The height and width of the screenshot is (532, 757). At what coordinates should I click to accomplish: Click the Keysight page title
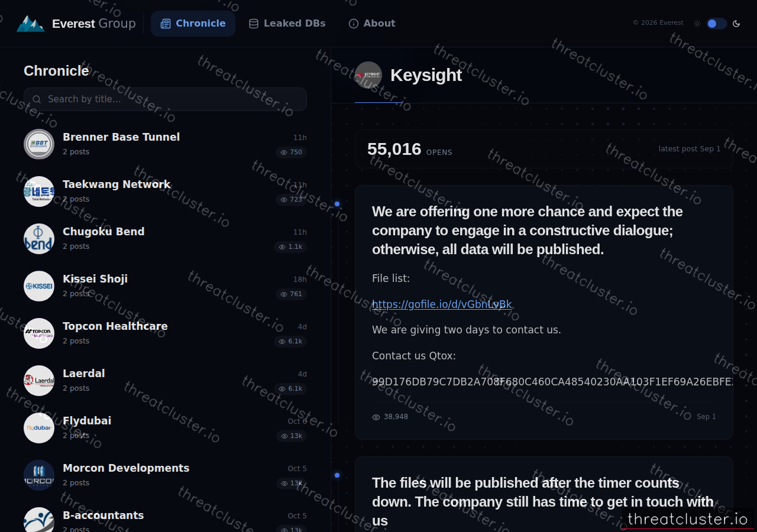tap(426, 75)
